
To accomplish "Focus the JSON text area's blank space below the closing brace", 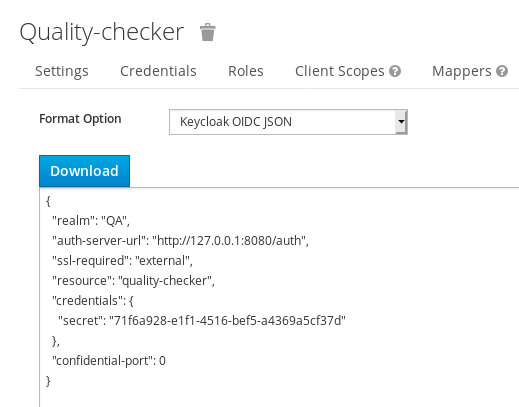I will [x=279, y=398].
